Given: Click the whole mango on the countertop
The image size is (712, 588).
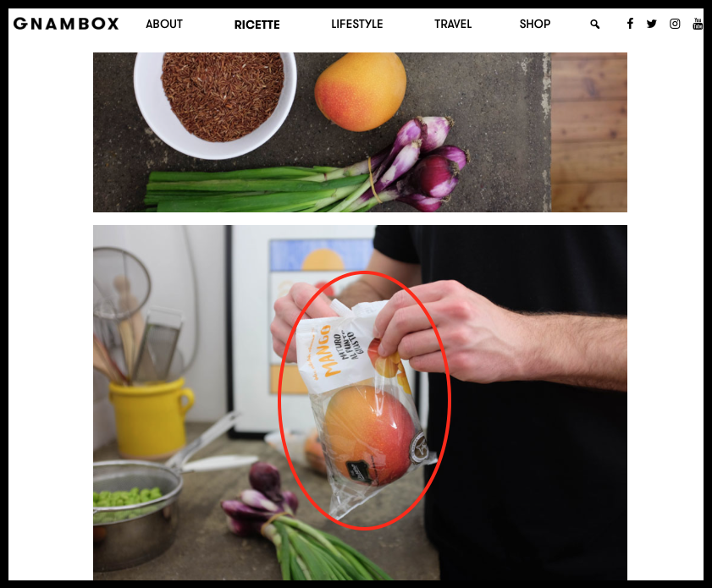Looking at the screenshot, I should pos(360,91).
